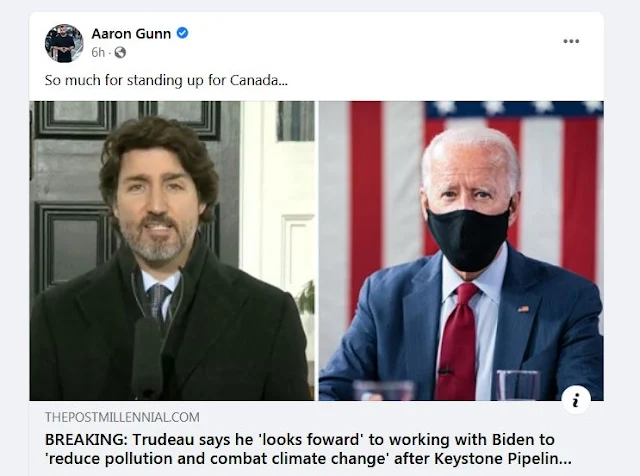Visit Aaron Gunn's profile via name
The image size is (640, 476).
point(131,33)
